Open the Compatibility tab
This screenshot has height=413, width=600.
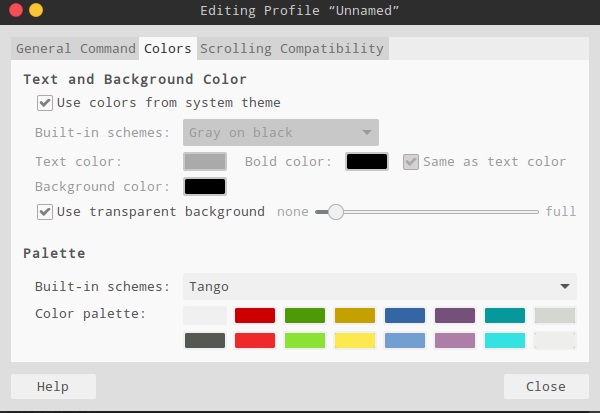331,48
